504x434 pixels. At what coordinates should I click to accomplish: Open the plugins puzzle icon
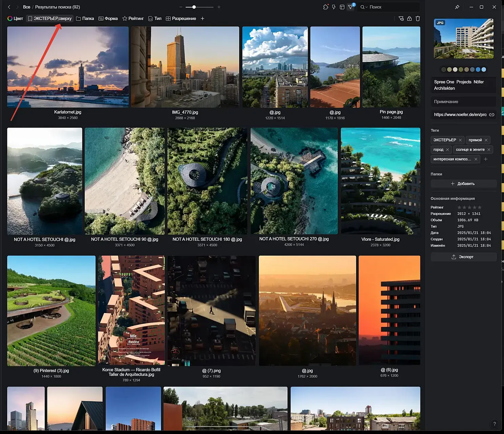coord(325,7)
